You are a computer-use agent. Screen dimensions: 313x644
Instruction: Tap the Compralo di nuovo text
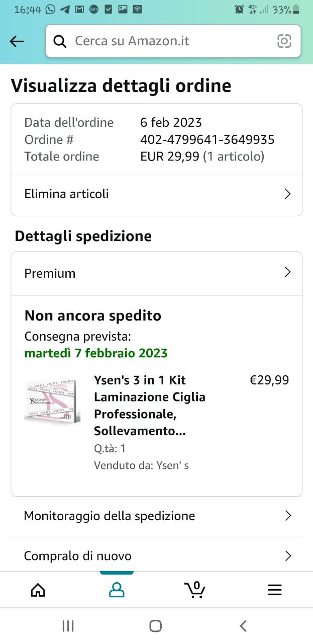click(78, 556)
